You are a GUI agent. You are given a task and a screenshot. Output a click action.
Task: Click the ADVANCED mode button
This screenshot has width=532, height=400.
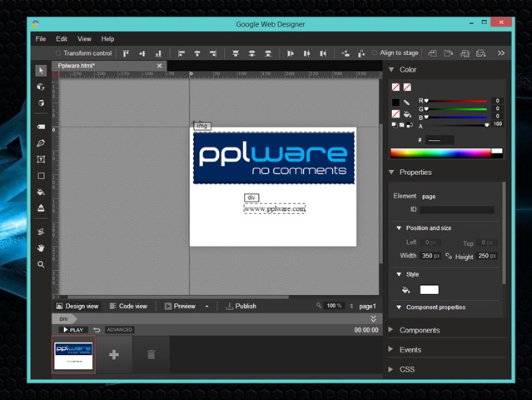(119, 330)
